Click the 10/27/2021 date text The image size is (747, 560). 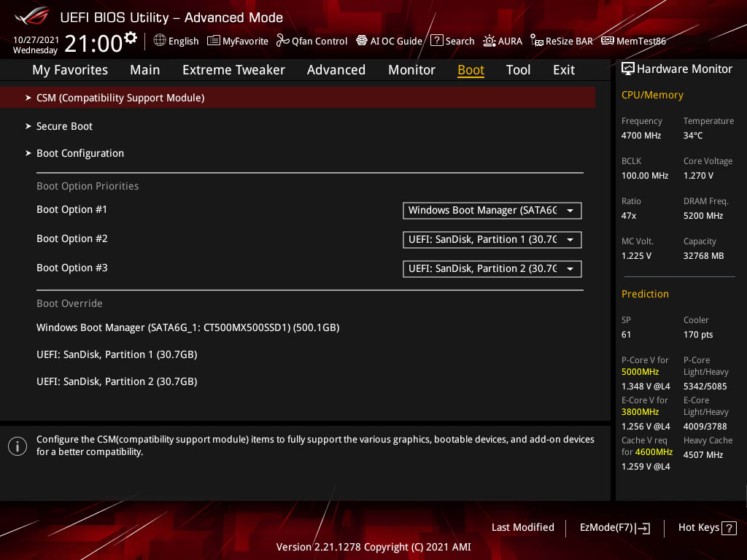(36, 39)
